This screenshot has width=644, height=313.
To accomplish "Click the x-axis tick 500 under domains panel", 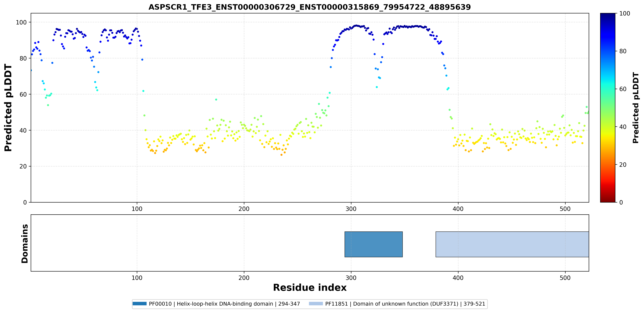I will tap(565, 278).
